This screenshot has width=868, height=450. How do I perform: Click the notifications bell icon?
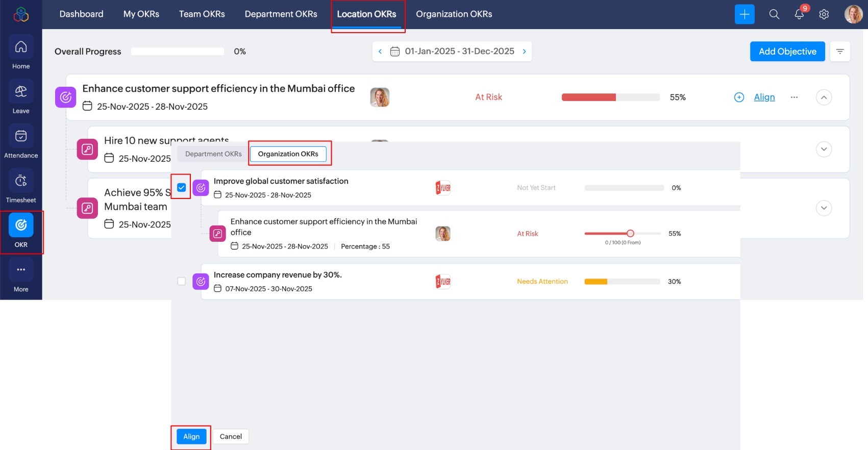[x=799, y=14]
